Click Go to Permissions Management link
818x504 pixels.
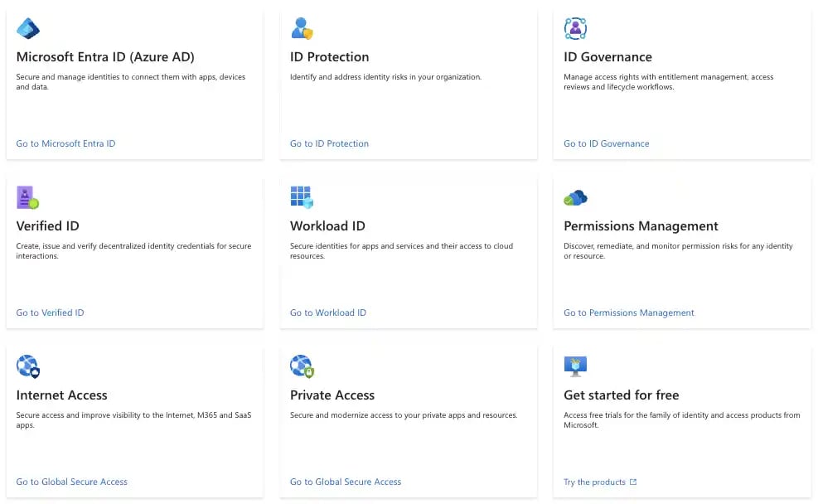click(x=629, y=313)
